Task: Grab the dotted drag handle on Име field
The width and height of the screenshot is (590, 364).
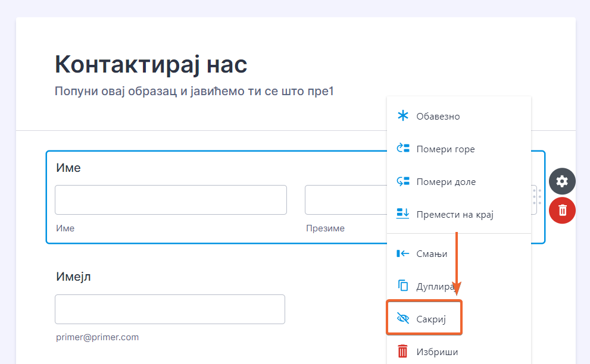Action: pyautogui.click(x=536, y=196)
